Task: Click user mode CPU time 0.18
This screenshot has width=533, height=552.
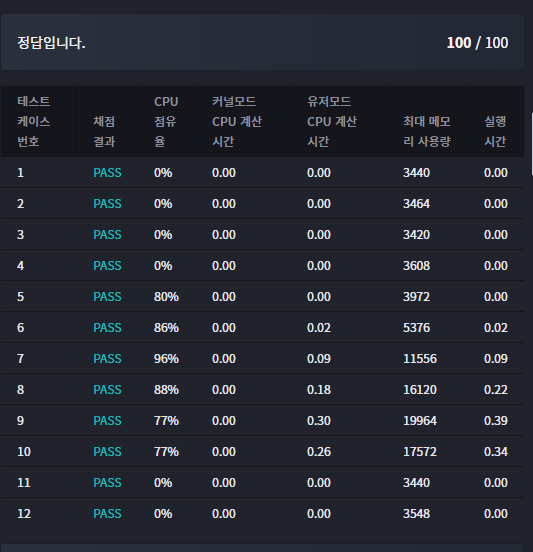Action: coord(319,390)
